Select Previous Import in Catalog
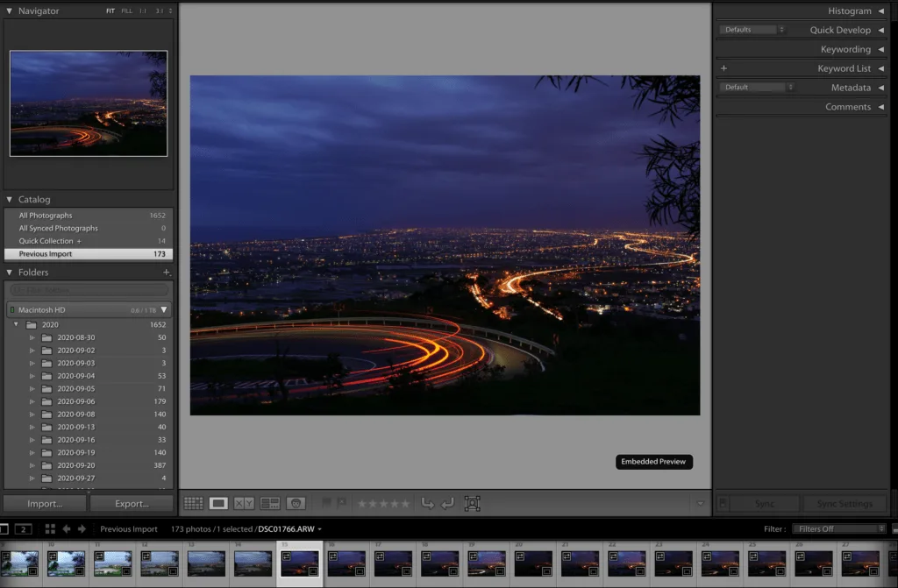 [x=46, y=254]
